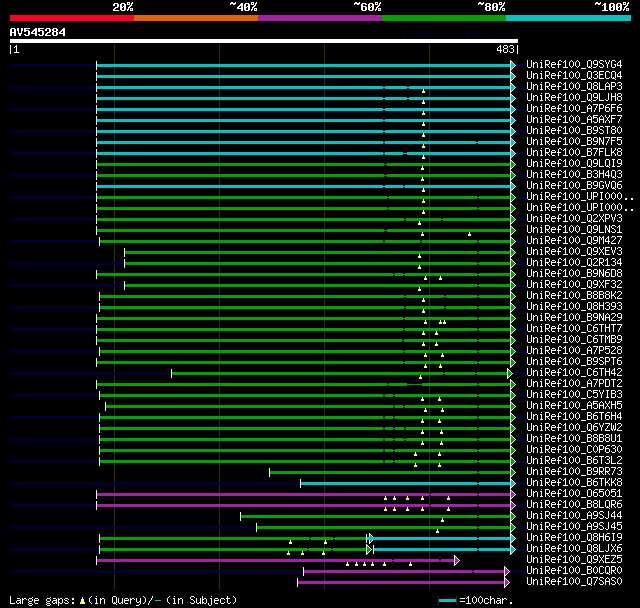Screen dimensions: 640x608
Task: Click the orange ~40% legend swatch
Action: (196, 18)
